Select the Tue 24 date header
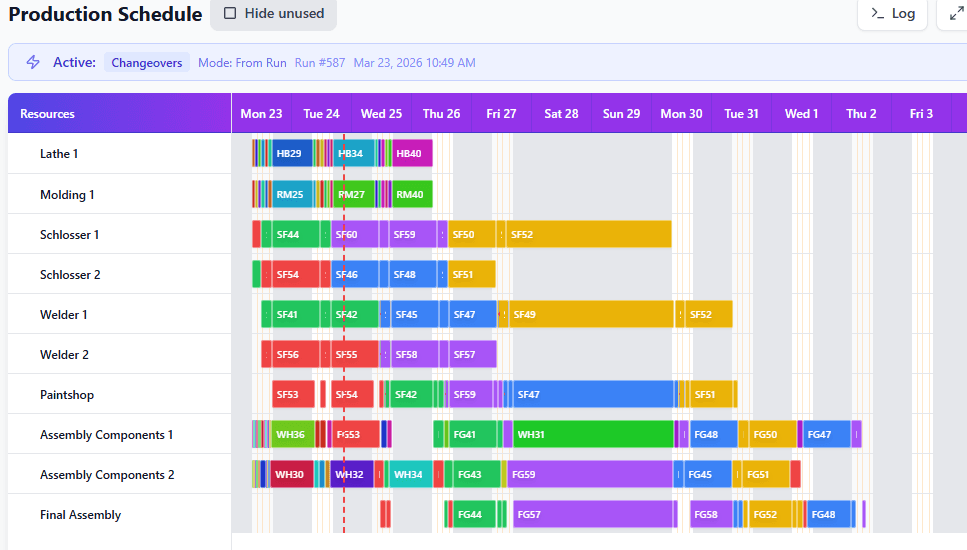This screenshot has width=967, height=550. 321,113
